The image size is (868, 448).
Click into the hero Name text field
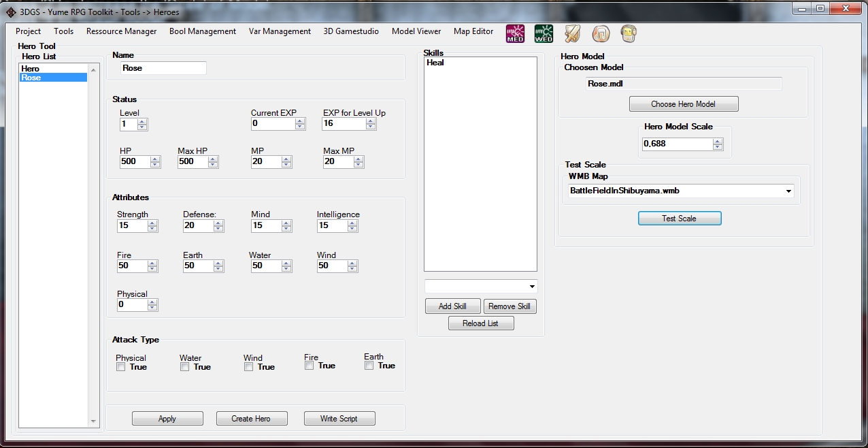point(163,68)
